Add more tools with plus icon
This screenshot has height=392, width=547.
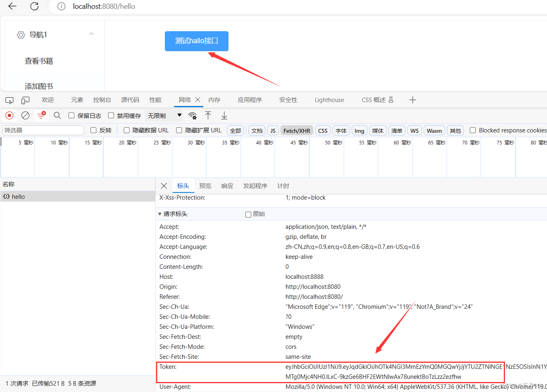[x=413, y=100]
